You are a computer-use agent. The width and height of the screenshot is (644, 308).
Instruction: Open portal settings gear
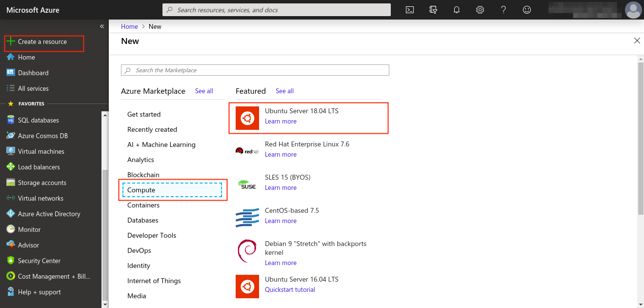(x=480, y=10)
